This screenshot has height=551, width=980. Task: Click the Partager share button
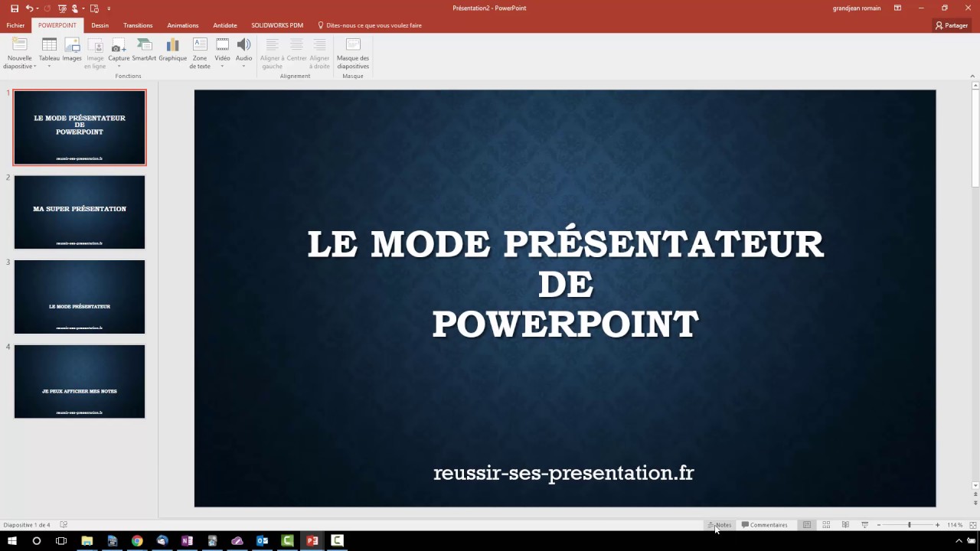click(952, 25)
